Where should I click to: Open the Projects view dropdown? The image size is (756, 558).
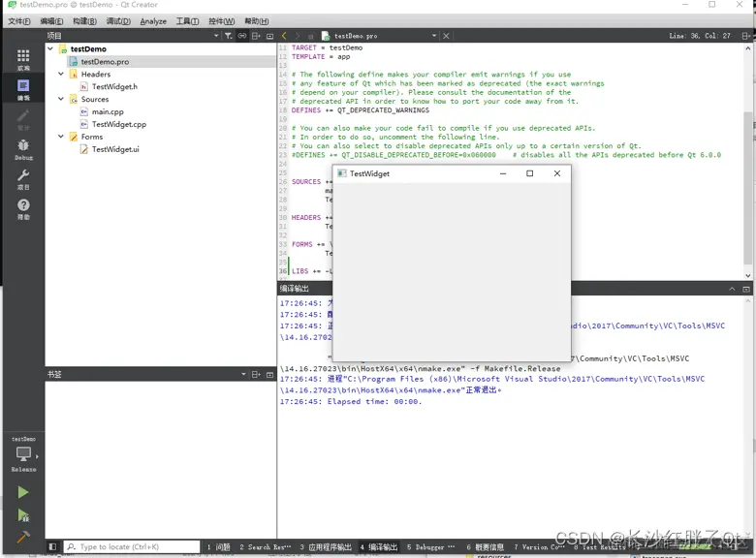tap(216, 36)
